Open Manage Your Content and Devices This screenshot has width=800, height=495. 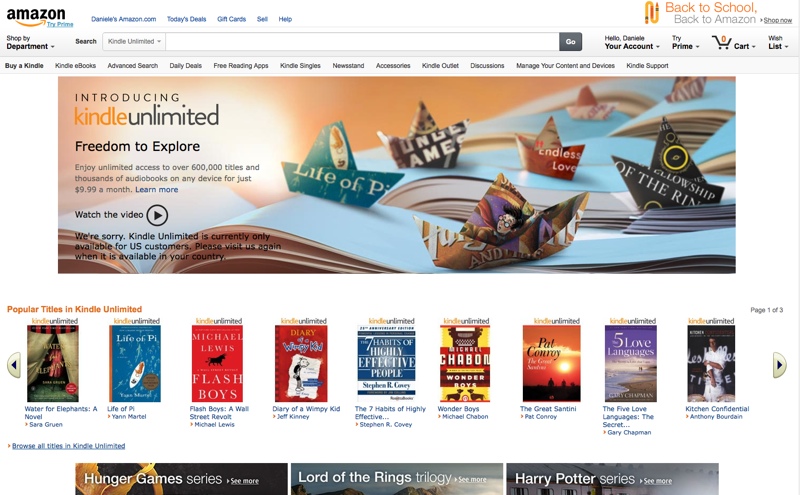coord(565,66)
